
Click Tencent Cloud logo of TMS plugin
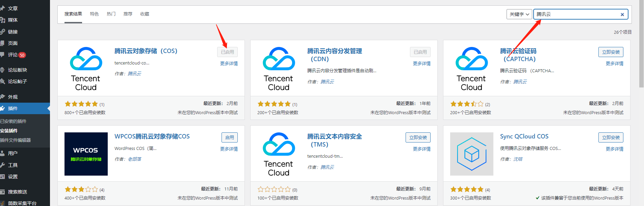coord(279,154)
